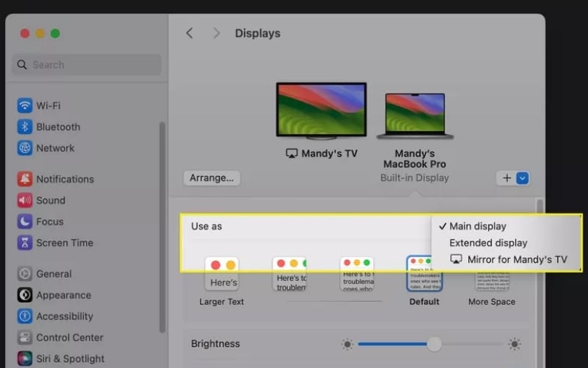Select the third resolution thumbnail option
588x368 pixels.
tap(357, 274)
